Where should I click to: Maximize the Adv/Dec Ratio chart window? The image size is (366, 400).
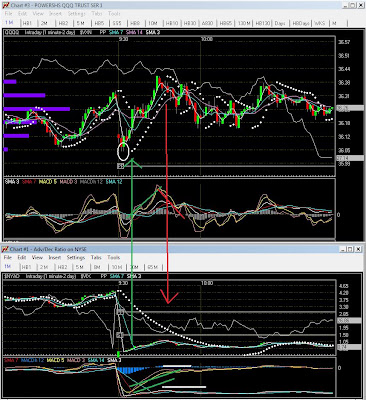(x=350, y=249)
